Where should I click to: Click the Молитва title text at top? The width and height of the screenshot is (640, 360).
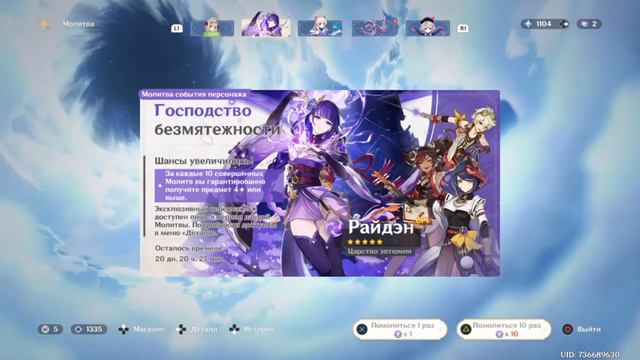pos(78,24)
